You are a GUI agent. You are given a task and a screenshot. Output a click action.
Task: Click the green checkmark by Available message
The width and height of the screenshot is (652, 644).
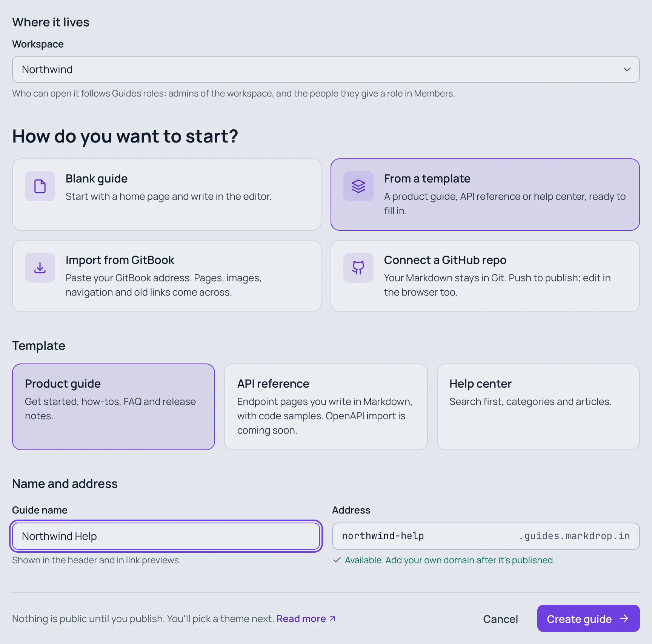click(x=337, y=560)
